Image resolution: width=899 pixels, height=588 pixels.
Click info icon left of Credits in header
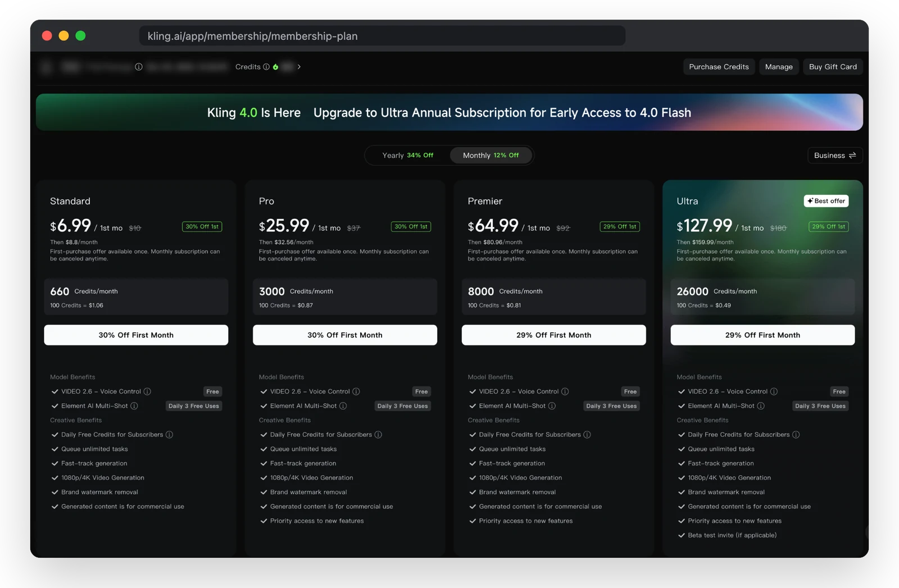139,67
